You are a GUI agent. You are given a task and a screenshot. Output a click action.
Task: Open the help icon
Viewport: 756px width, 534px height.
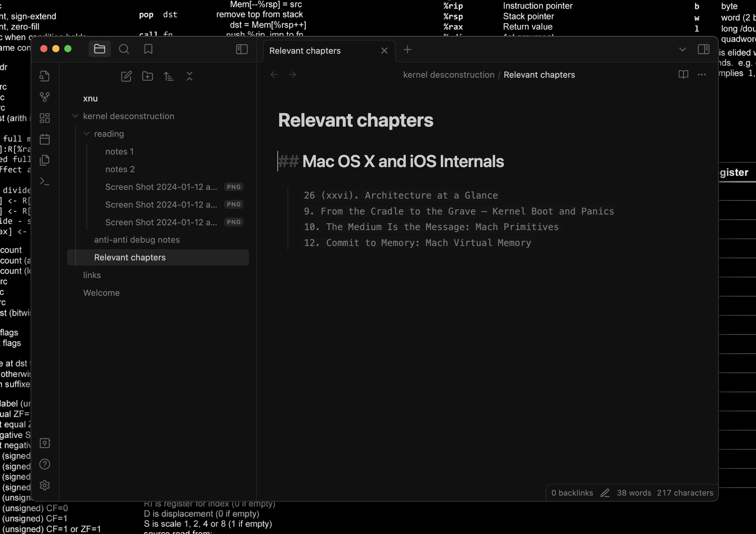tap(44, 464)
